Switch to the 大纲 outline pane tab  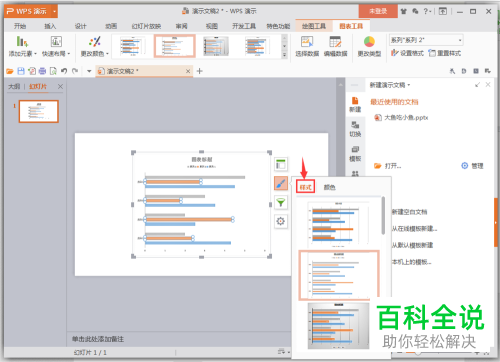tap(14, 87)
